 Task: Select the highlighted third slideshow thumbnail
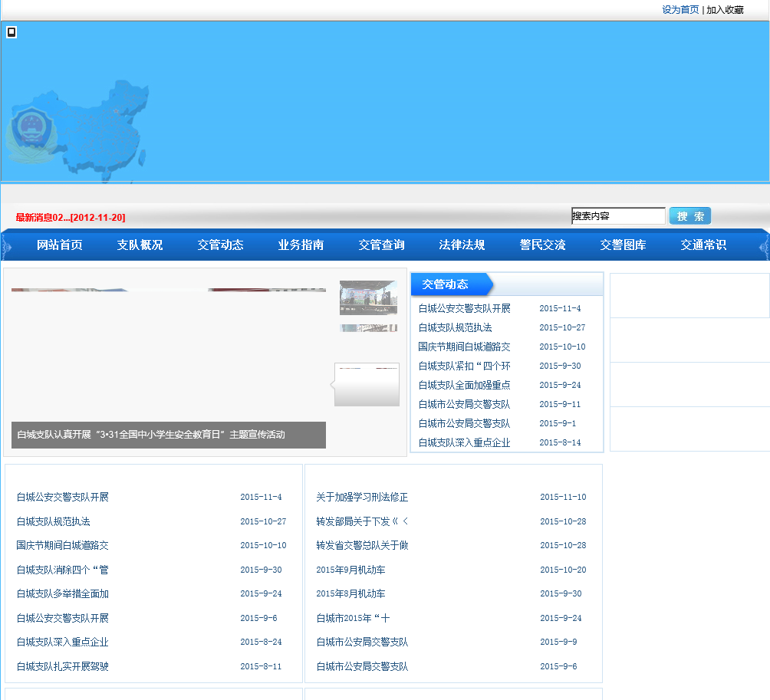(x=367, y=384)
